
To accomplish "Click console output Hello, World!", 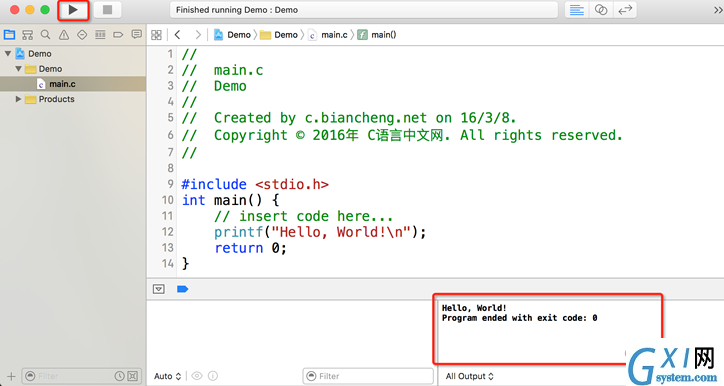I will tap(474, 308).
